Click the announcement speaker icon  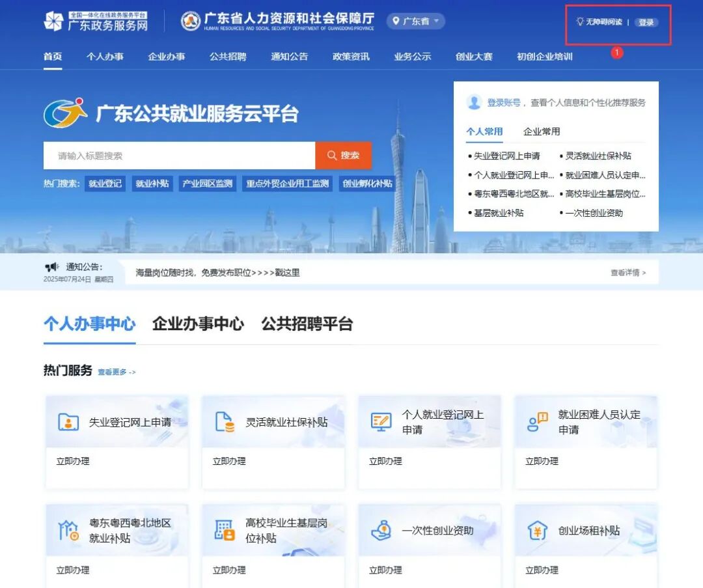tap(51, 266)
